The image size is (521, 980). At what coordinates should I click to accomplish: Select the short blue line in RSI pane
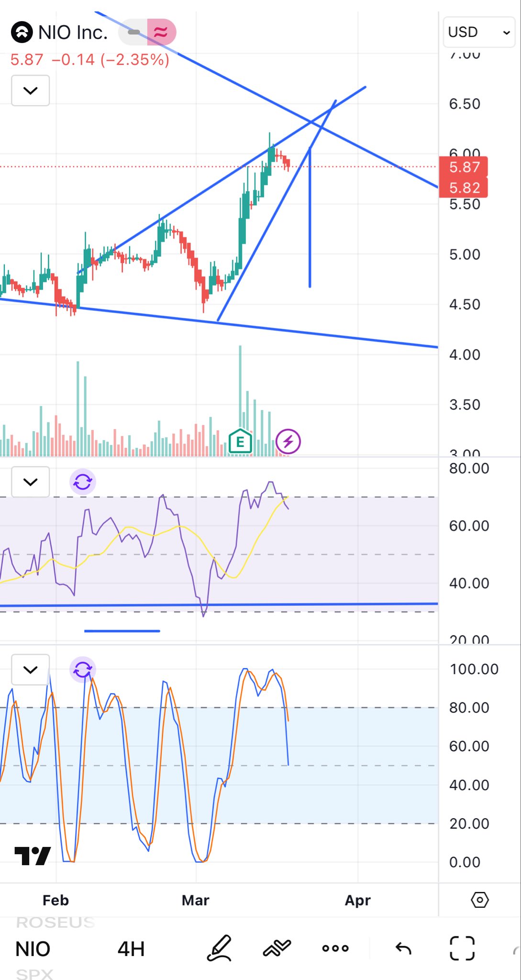pyautogui.click(x=122, y=631)
